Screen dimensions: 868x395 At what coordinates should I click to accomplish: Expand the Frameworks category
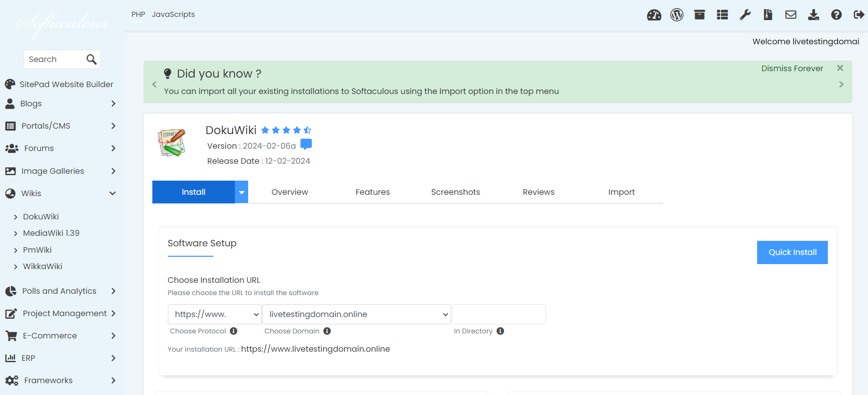click(x=60, y=380)
